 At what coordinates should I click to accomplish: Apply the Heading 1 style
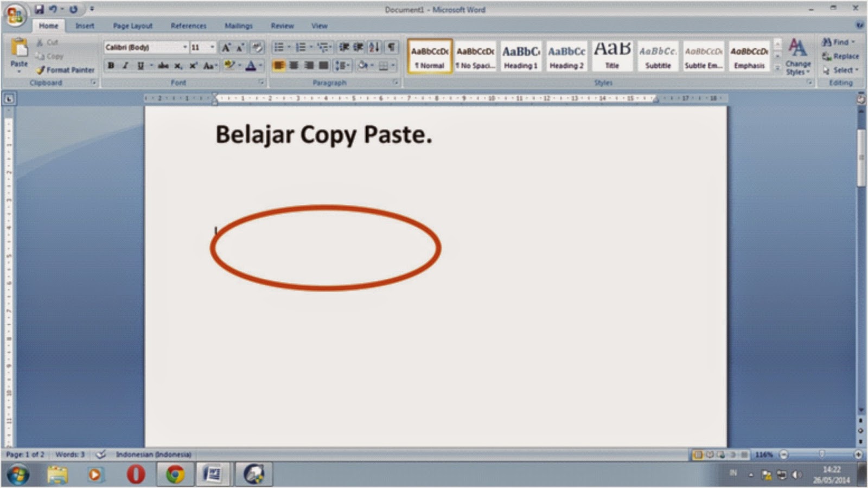(520, 56)
